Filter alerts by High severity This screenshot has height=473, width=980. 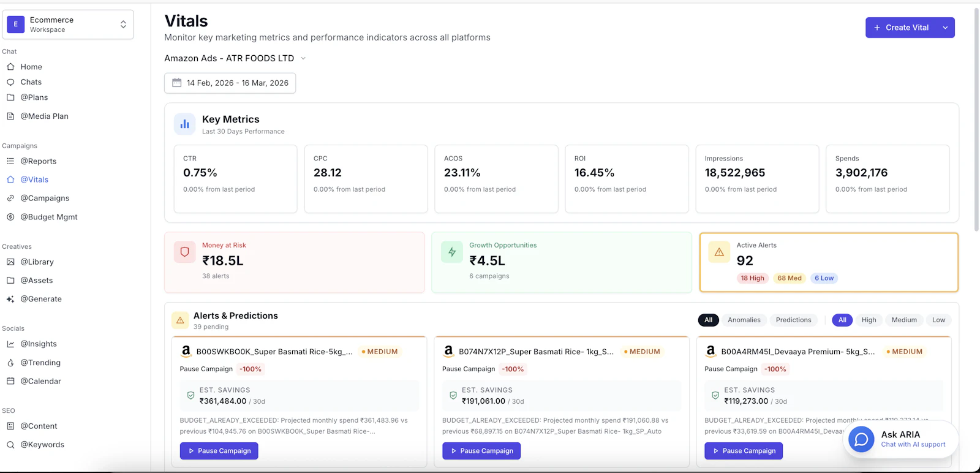click(x=869, y=320)
